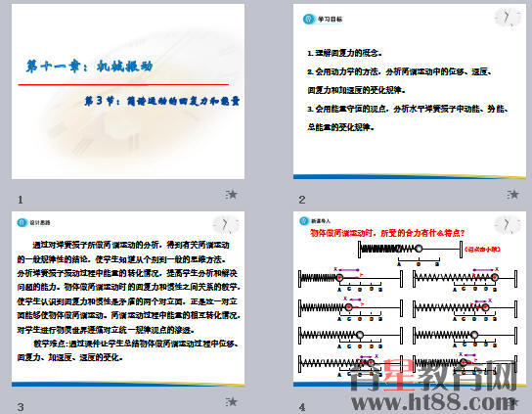Click the top spring ball diagram on slide 4
Screen dimensions: 532x414
click(x=410, y=249)
